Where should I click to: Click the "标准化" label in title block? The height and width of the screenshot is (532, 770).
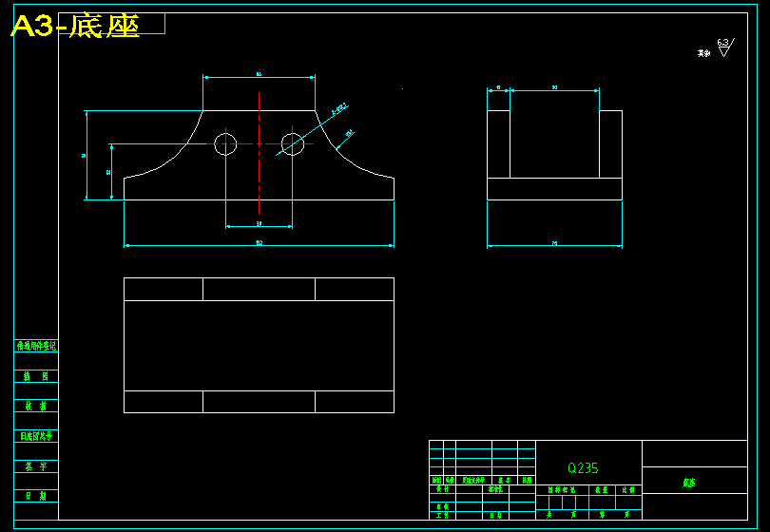pyautogui.click(x=495, y=489)
